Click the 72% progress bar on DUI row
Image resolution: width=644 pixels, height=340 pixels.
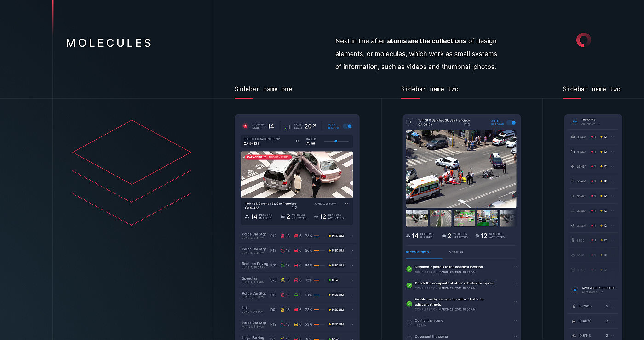click(x=319, y=310)
